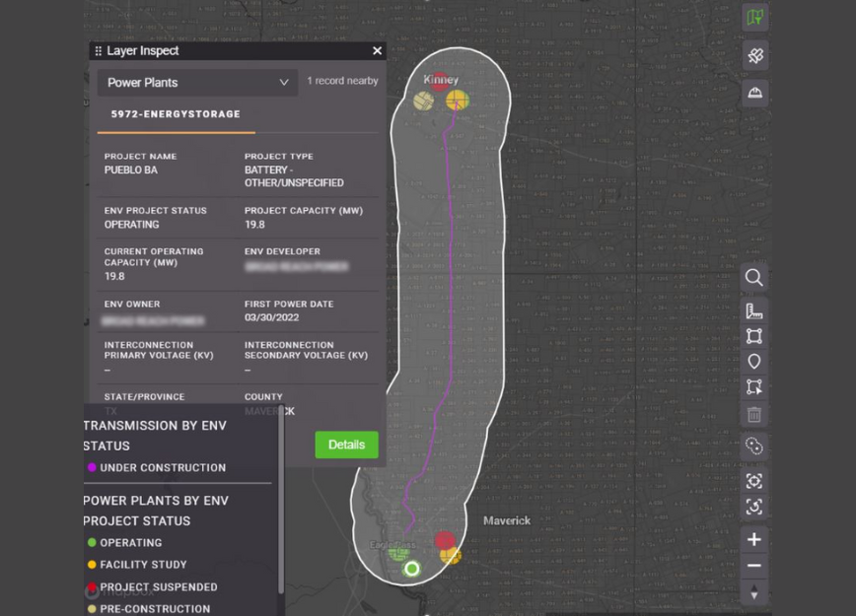Reset map north with the compass arrow
Viewport: 856px width, 616px height.
(x=754, y=592)
